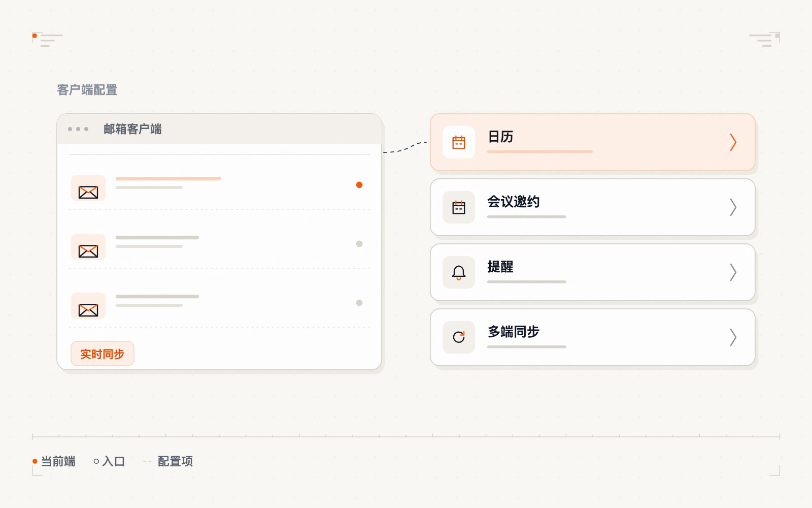Click the 提醒 bell icon
The height and width of the screenshot is (508, 812).
459,272
